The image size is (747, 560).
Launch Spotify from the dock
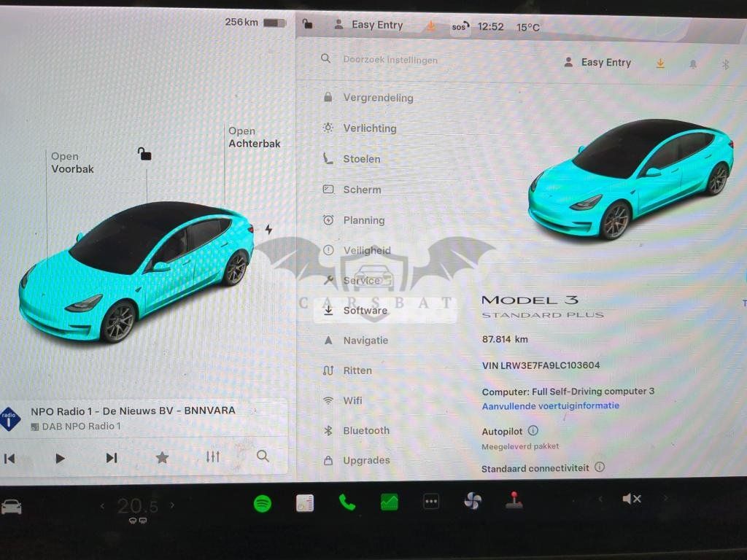[263, 503]
